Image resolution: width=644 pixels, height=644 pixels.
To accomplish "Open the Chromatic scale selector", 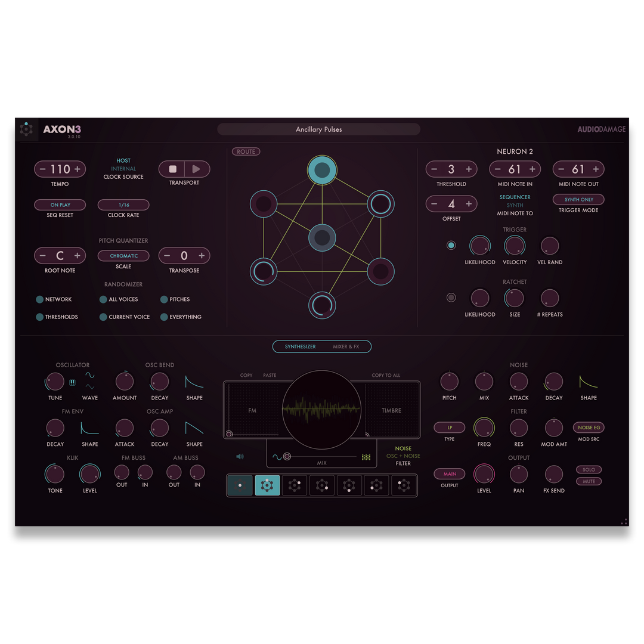I will click(x=123, y=255).
